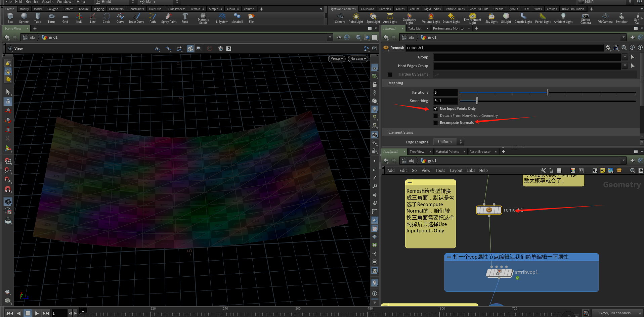Click the Environment Light shelf icon
Screen dimensions: 644x317
[472, 18]
